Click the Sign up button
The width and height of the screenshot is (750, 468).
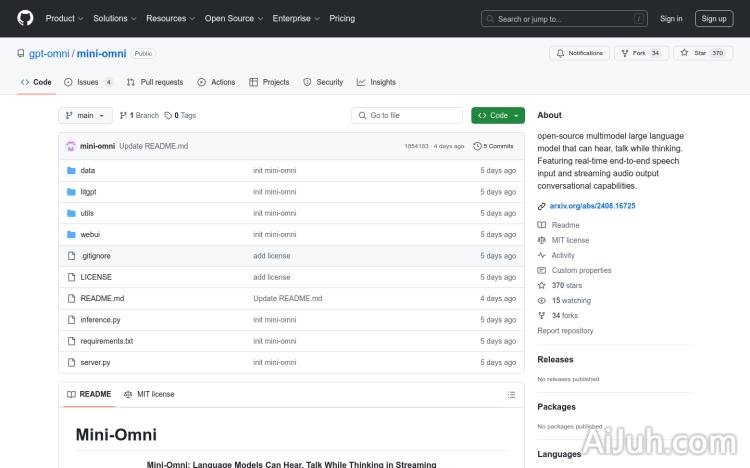click(x=714, y=18)
